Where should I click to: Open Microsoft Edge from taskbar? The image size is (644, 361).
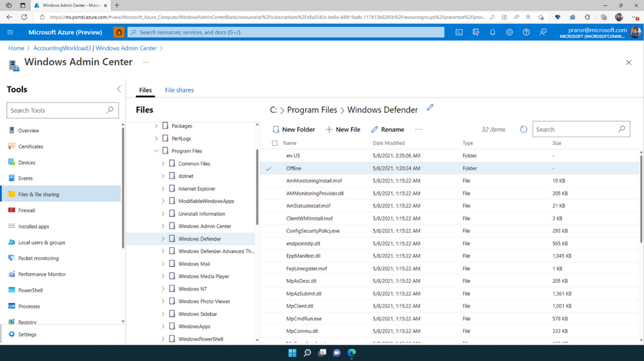[x=352, y=353]
